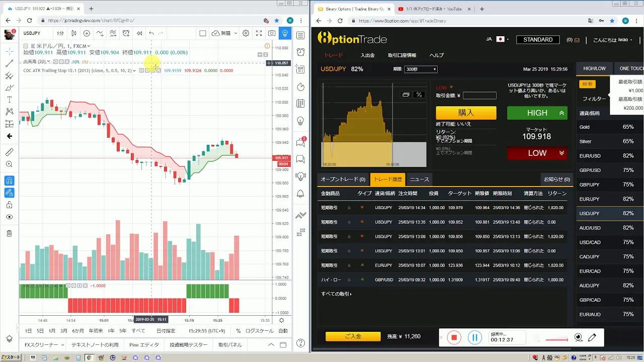Select the text annotation tool

[x=9, y=100]
